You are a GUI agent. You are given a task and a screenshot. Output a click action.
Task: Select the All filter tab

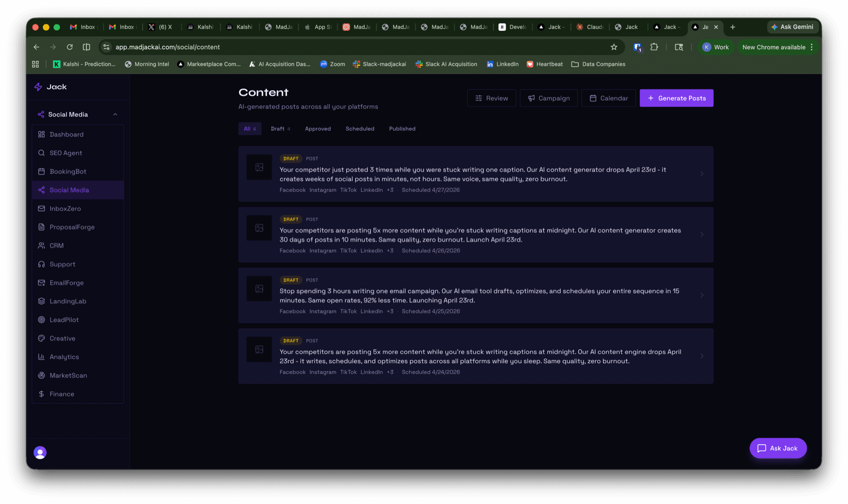pos(250,129)
